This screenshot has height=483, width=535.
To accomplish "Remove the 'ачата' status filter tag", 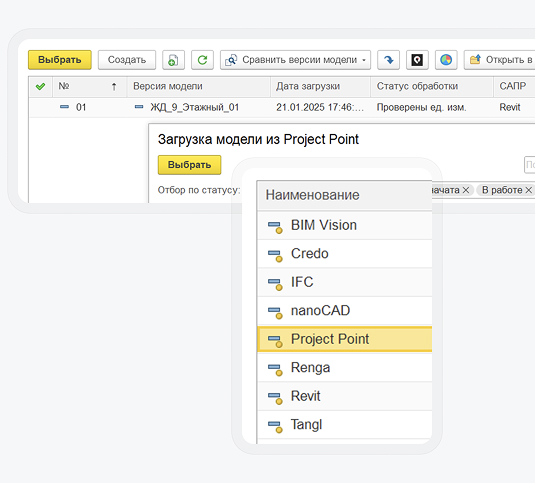I will click(x=466, y=190).
